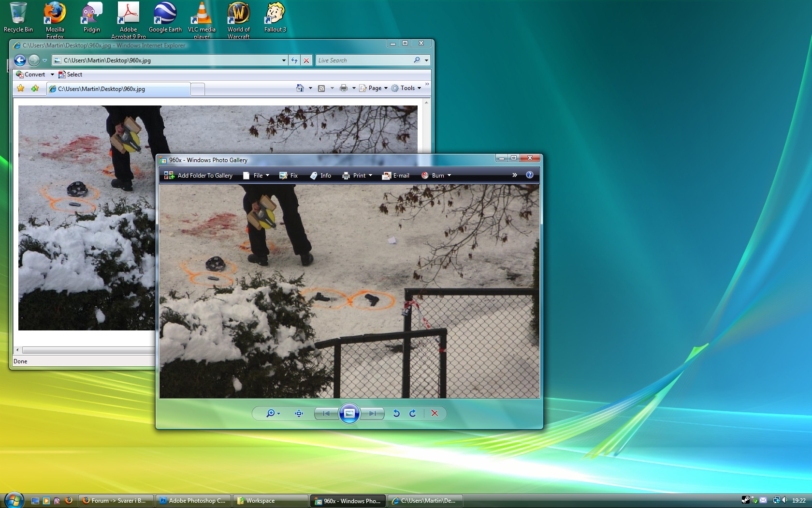Switch to Adobe Photoshop taskbar button
812x508 pixels.
(x=193, y=501)
